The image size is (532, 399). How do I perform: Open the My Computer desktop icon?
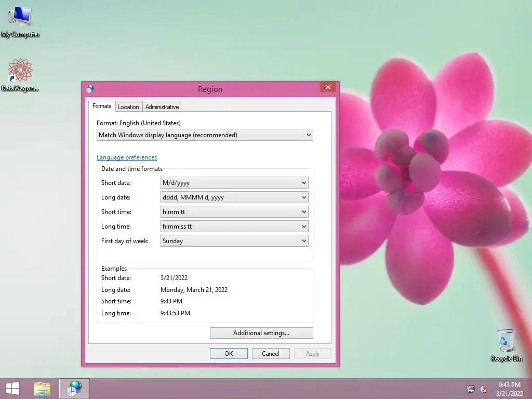coord(20,21)
